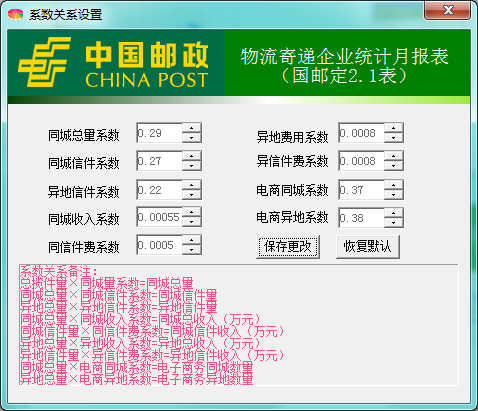Increase 同城信件系数 with up arrow

click(191, 156)
